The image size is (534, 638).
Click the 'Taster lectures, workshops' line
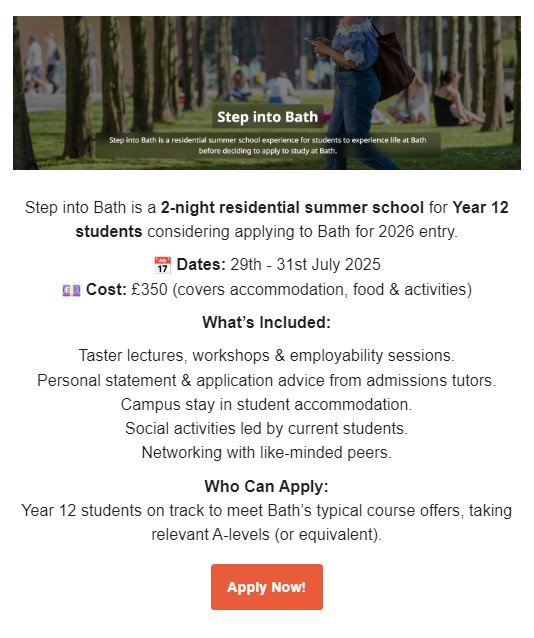point(267,356)
